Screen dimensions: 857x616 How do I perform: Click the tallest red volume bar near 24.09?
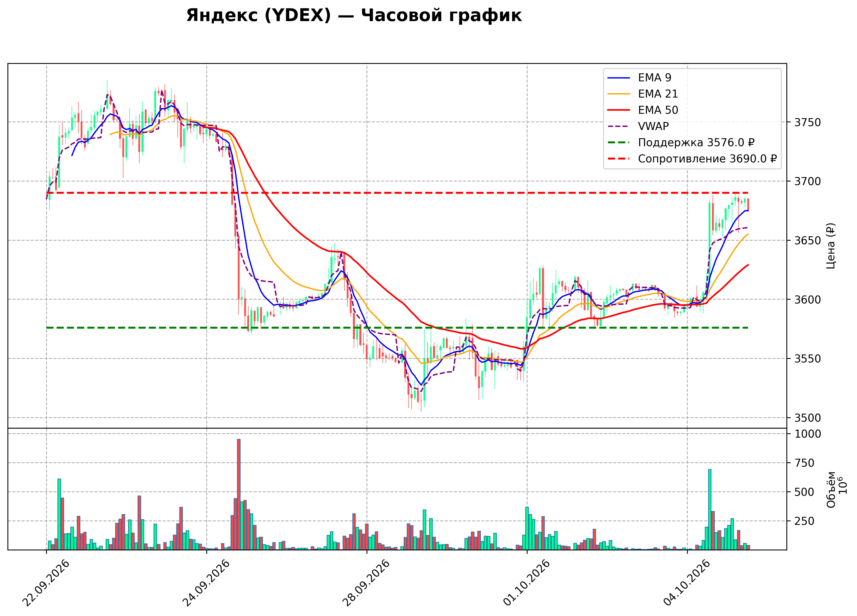click(239, 494)
